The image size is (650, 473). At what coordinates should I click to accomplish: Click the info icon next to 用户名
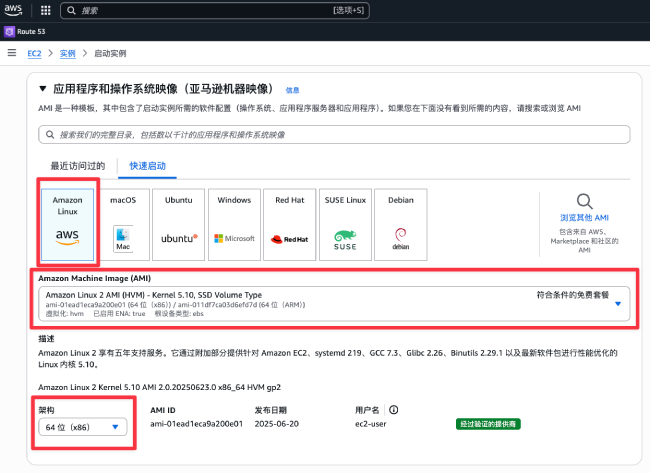[x=394, y=410]
